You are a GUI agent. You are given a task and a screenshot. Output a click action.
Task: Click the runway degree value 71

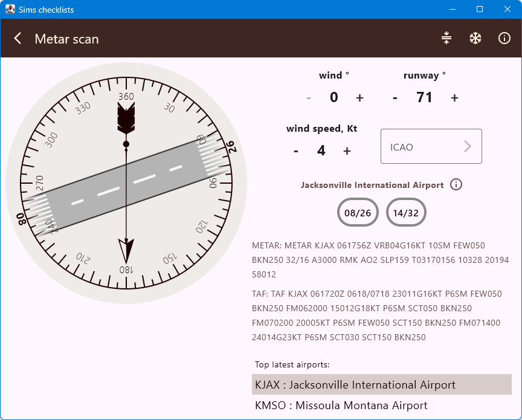pyautogui.click(x=424, y=97)
